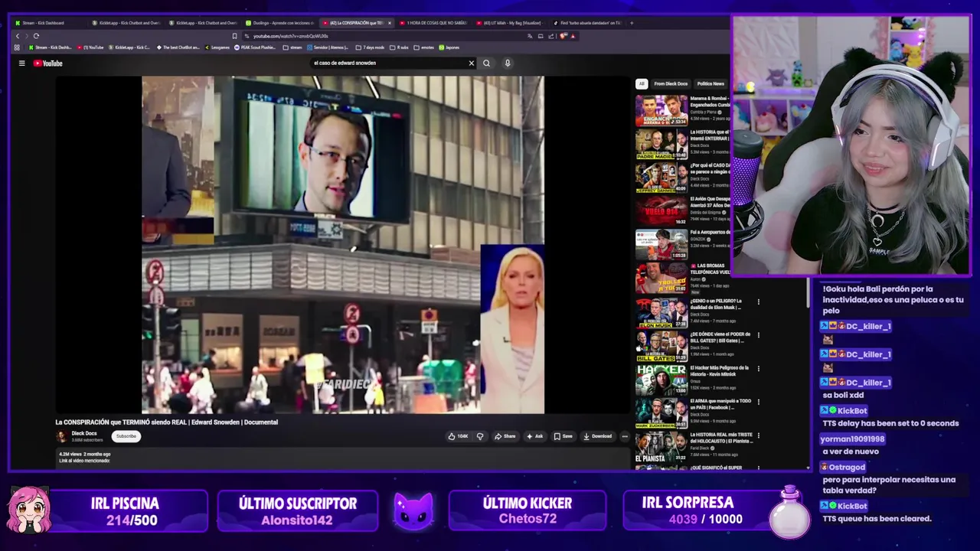
Task: Open the 'The best Chatbot' bookmark
Action: coord(178,47)
